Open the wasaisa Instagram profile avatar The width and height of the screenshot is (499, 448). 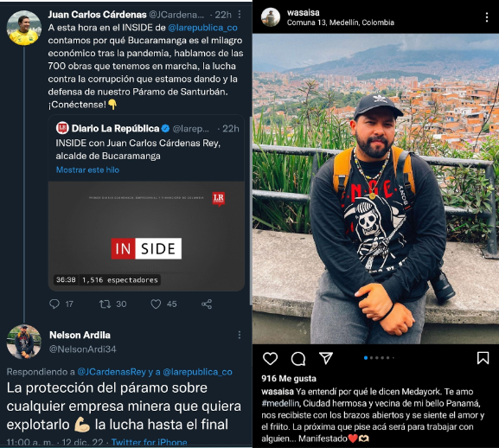point(271,17)
